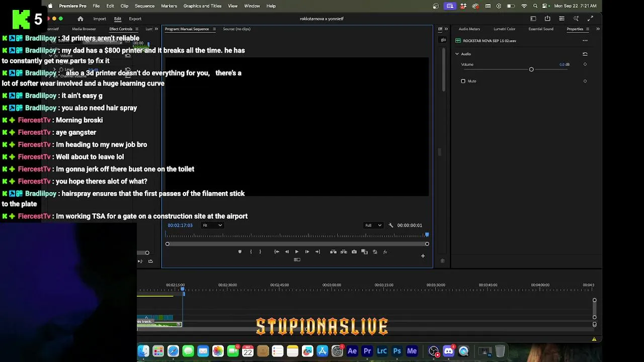Click the Mark Out bracket icon
Screen dimensions: 644x362
(x=260, y=252)
